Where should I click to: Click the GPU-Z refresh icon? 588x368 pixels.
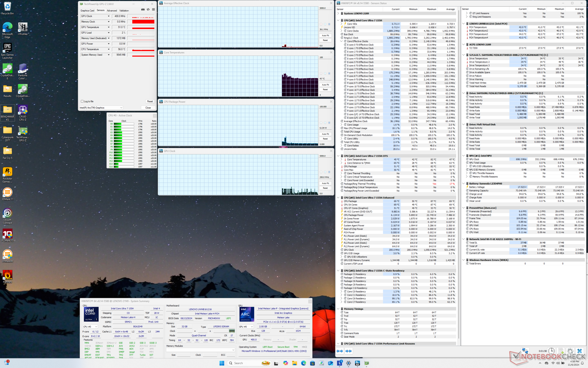[x=148, y=10]
